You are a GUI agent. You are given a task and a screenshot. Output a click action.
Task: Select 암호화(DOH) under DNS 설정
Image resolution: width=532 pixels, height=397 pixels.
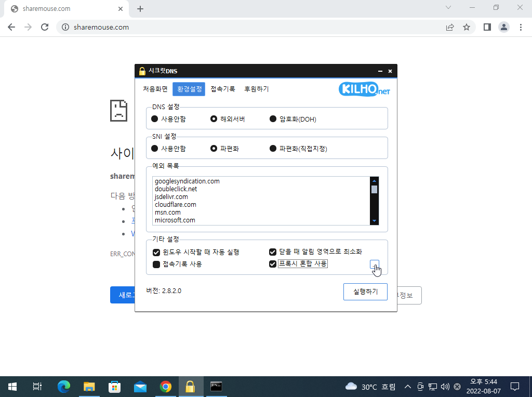pos(273,119)
